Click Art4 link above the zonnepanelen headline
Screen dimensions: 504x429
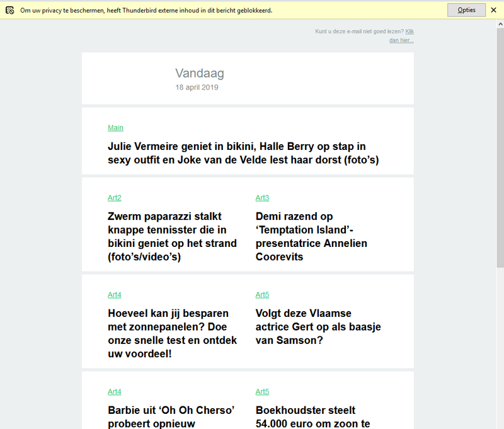(114, 295)
